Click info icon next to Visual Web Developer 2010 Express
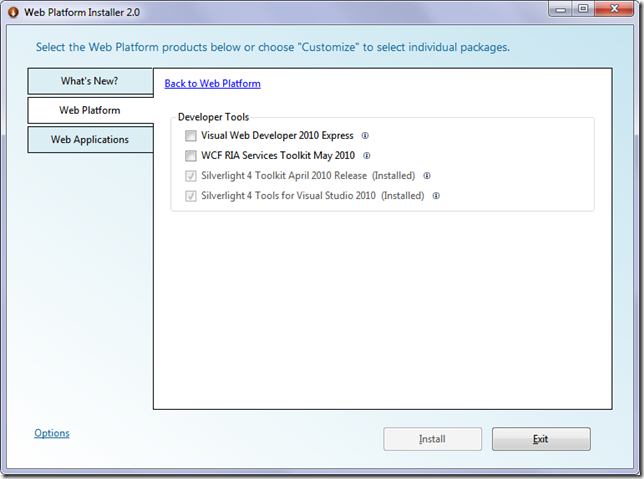 coord(365,136)
